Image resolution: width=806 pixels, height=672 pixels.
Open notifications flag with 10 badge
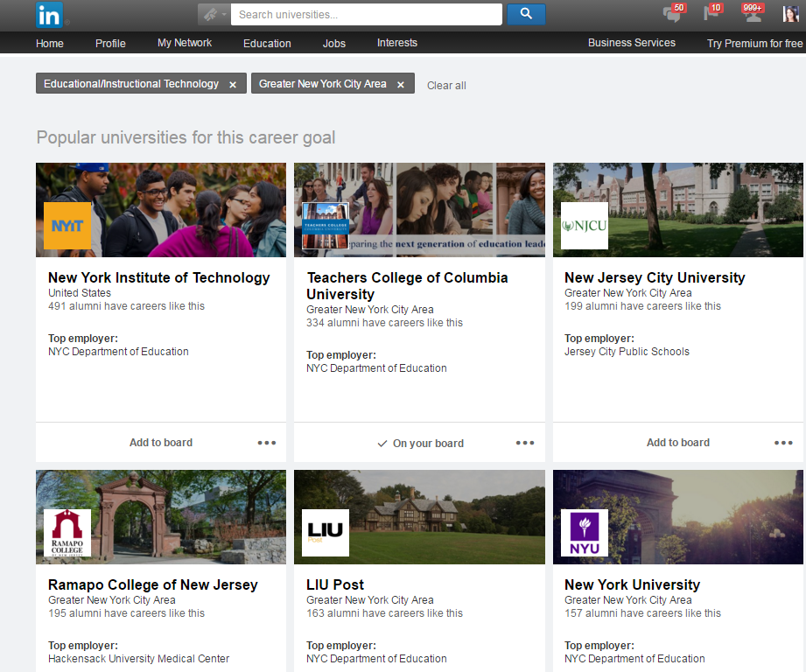pyautogui.click(x=712, y=13)
